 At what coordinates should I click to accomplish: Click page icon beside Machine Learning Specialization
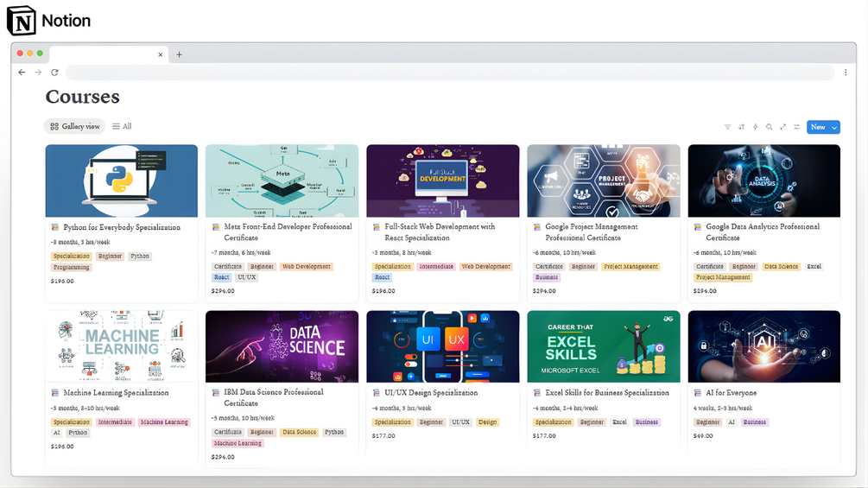[x=54, y=393]
